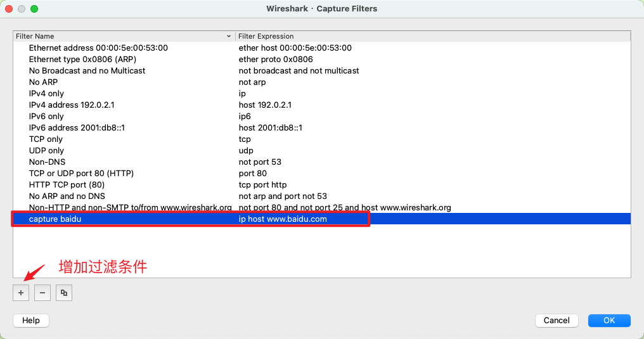Select the 'capture baidu' filter row
The height and width of the screenshot is (339, 644).
[55, 219]
